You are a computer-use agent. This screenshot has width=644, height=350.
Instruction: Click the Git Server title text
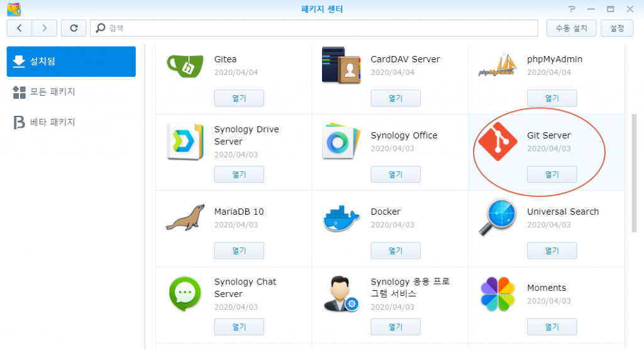coord(548,135)
